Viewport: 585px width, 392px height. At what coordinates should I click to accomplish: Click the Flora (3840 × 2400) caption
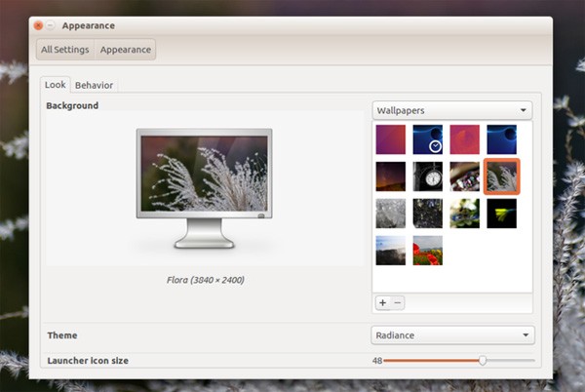[206, 280]
